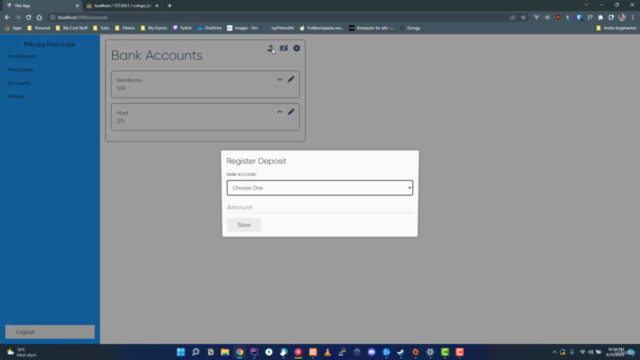The width and height of the screenshot is (640, 360).
Task: Open Dashboard in the sidebar
Action: 22,56
